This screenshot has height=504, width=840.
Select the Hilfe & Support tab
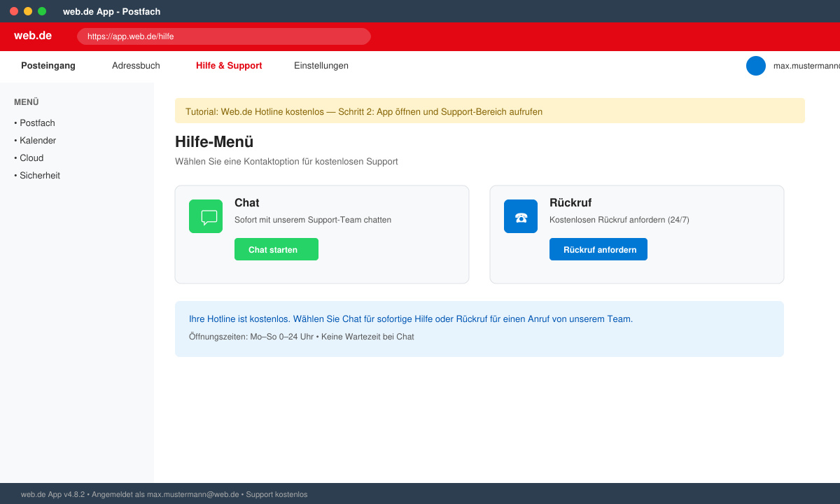[229, 66]
